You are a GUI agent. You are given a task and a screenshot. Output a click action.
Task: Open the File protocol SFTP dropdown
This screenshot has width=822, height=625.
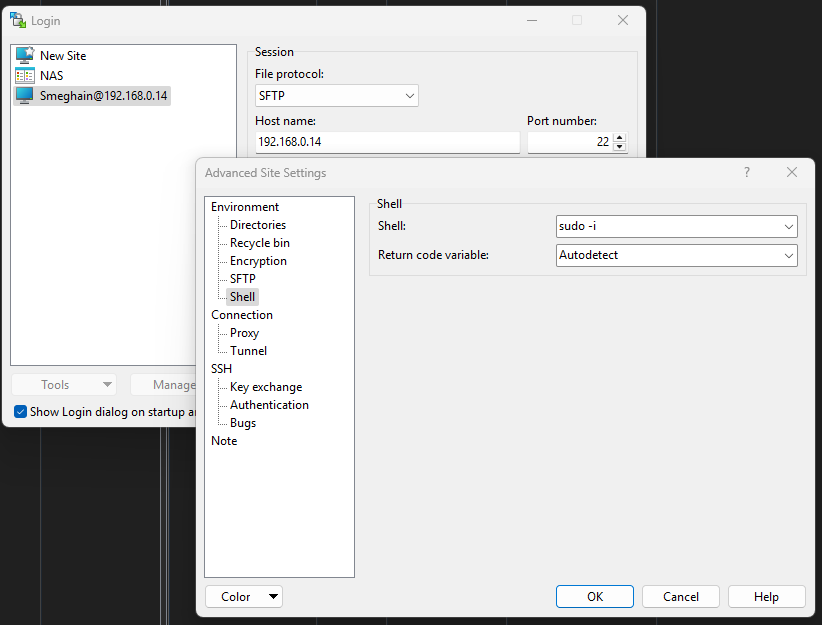[337, 95]
